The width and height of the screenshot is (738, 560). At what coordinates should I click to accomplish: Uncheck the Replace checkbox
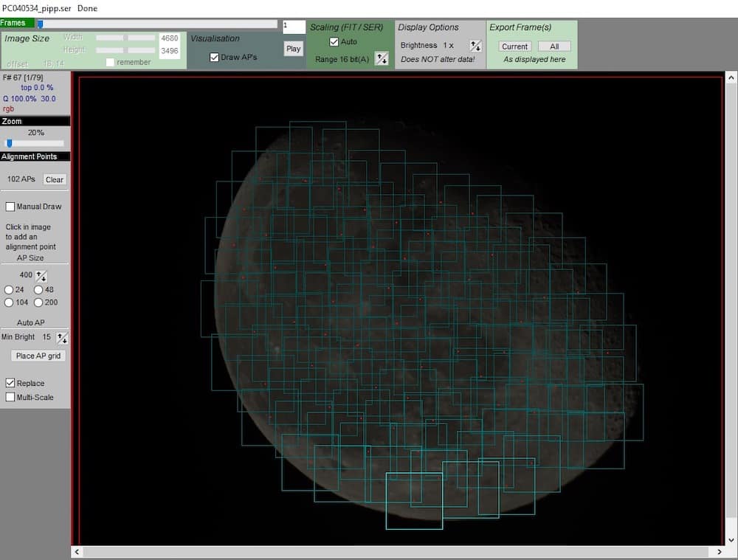tap(10, 383)
